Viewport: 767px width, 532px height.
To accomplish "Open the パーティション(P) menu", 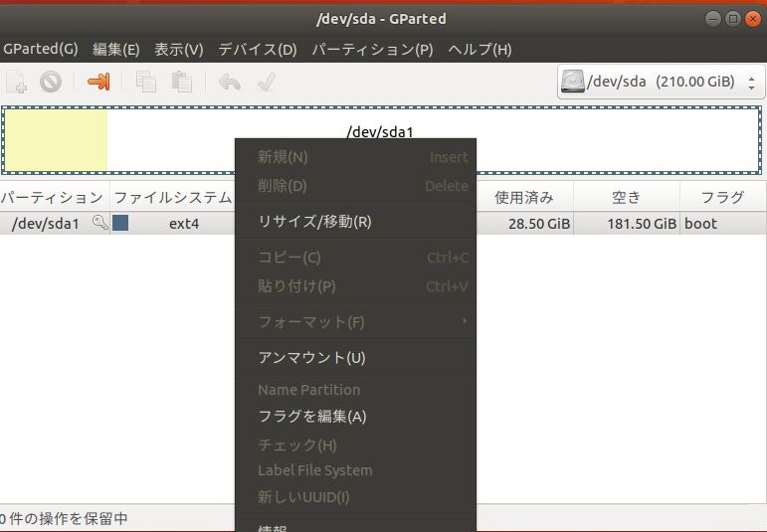I will point(372,49).
